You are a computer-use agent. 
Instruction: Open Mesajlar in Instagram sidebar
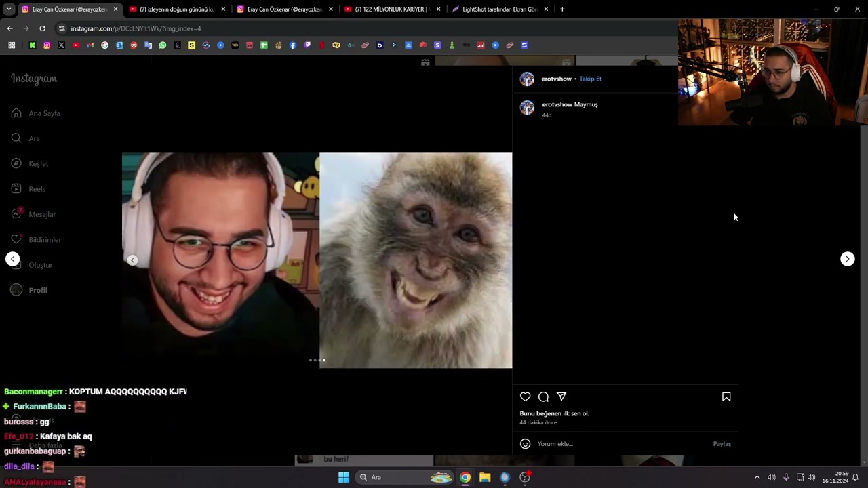point(33,214)
